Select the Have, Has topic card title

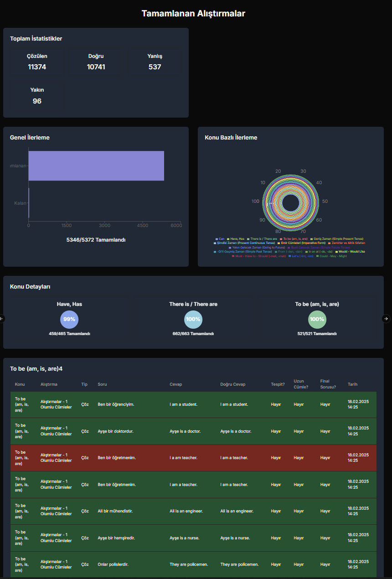69,304
